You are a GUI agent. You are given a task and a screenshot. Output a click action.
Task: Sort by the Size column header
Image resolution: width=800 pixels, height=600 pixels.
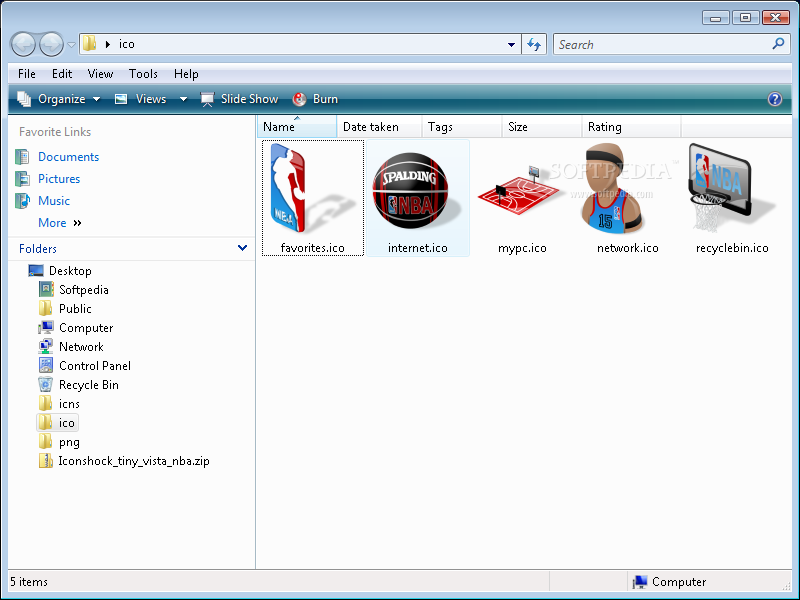click(542, 127)
